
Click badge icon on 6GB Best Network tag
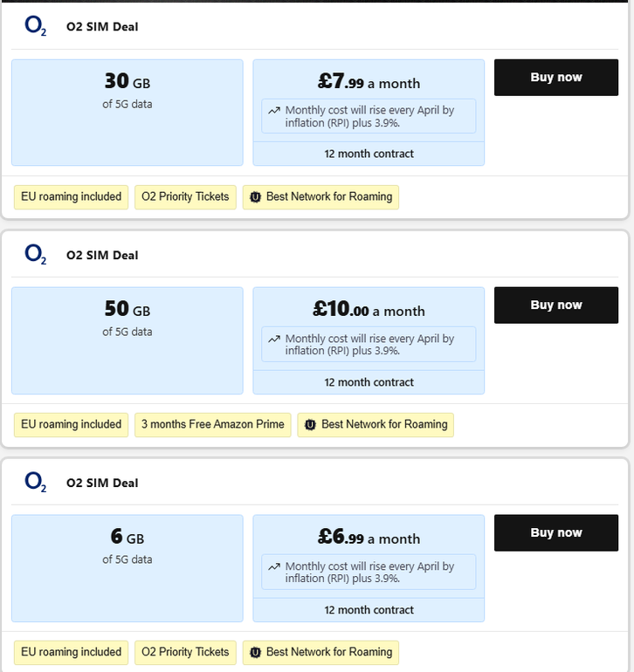(x=255, y=652)
